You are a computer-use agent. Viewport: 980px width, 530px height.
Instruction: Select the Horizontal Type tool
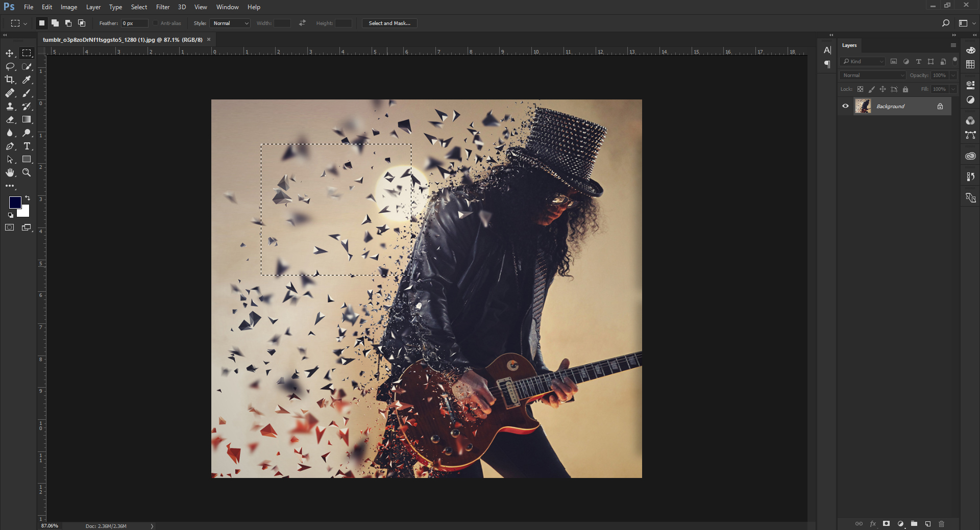pyautogui.click(x=27, y=146)
